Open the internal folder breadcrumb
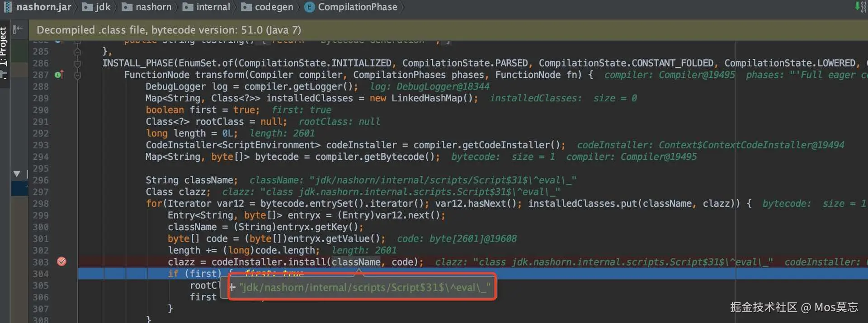Viewport: 868px width, 323px height. click(x=206, y=7)
